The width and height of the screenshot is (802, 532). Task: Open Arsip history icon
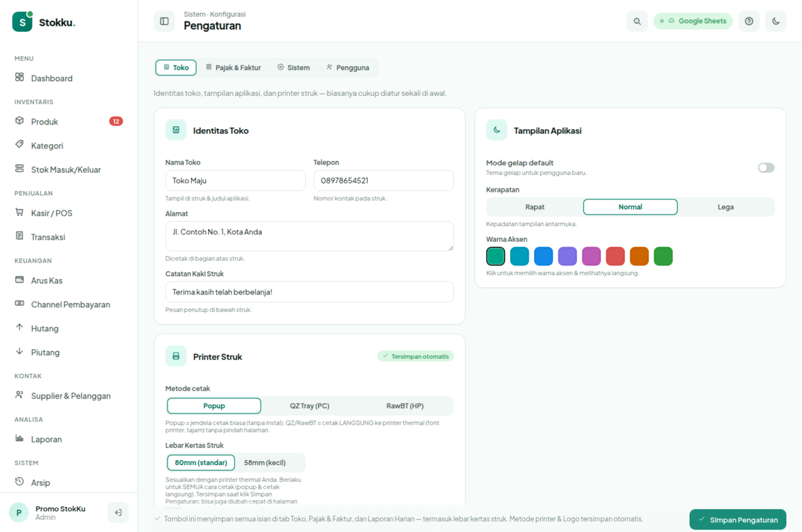[19, 482]
